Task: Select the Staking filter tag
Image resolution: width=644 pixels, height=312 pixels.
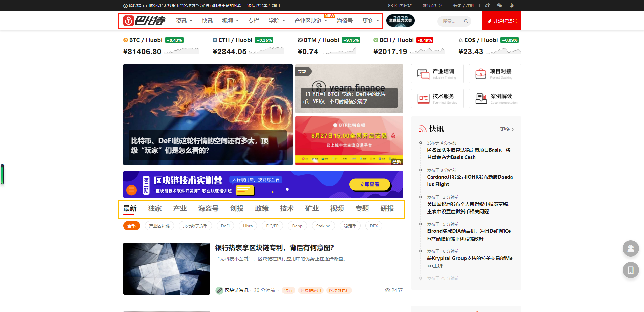Action: point(323,226)
